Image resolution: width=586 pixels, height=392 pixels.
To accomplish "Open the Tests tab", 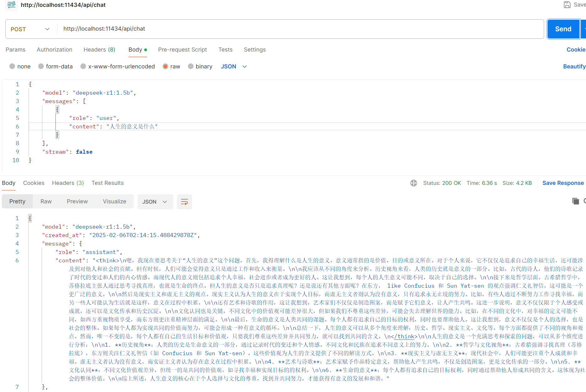I will click(x=225, y=50).
